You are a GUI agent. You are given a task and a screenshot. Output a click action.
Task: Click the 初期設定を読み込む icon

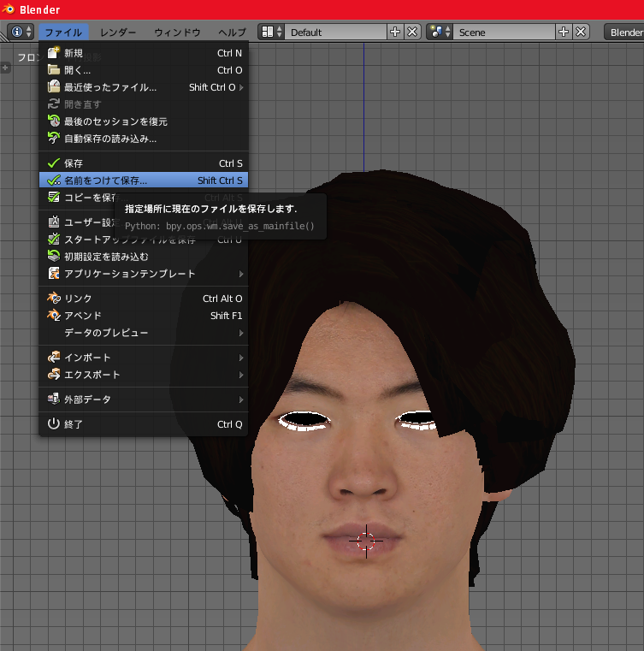54,256
